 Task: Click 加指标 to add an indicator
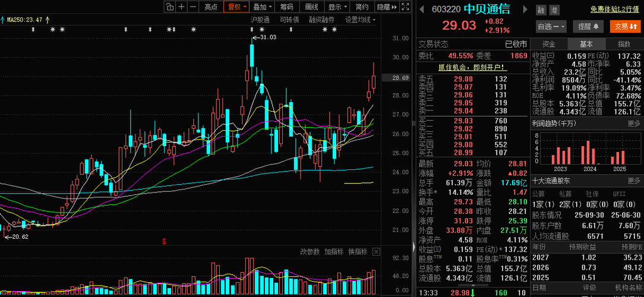pyautogui.click(x=333, y=252)
